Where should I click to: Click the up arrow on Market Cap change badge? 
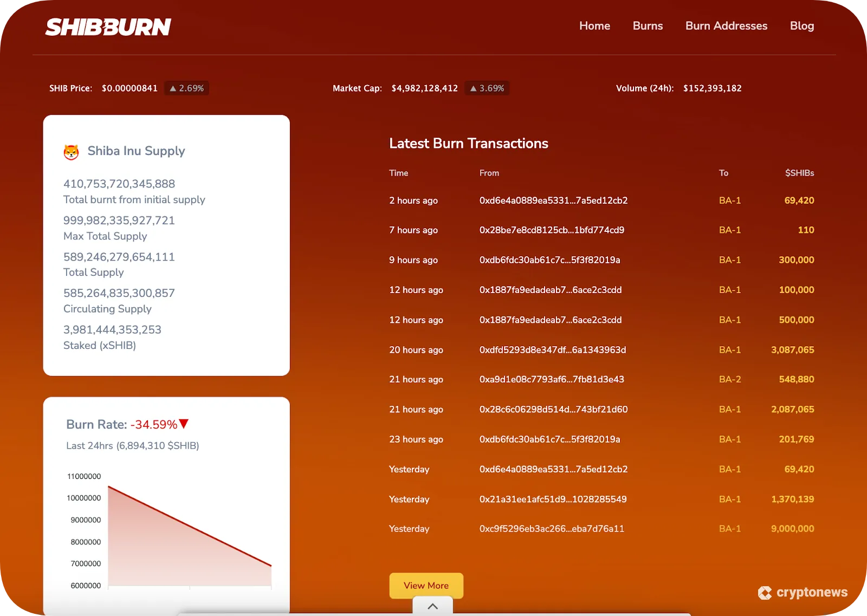coord(473,87)
